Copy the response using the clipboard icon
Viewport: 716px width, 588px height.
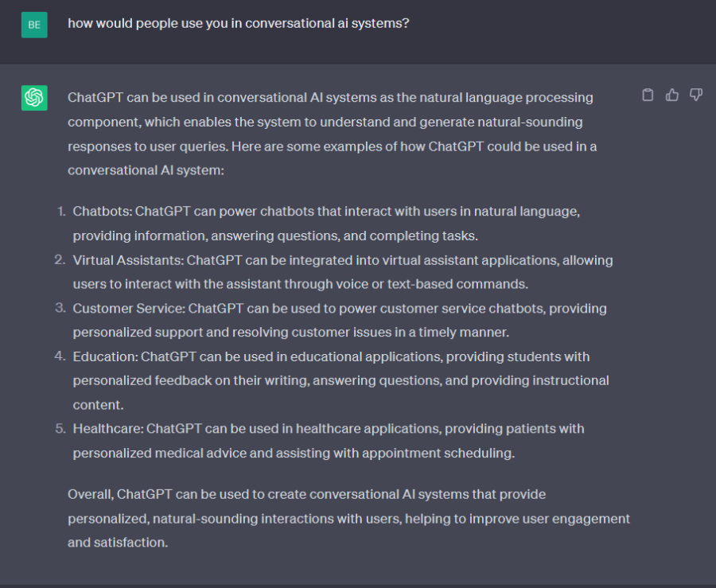click(x=647, y=94)
